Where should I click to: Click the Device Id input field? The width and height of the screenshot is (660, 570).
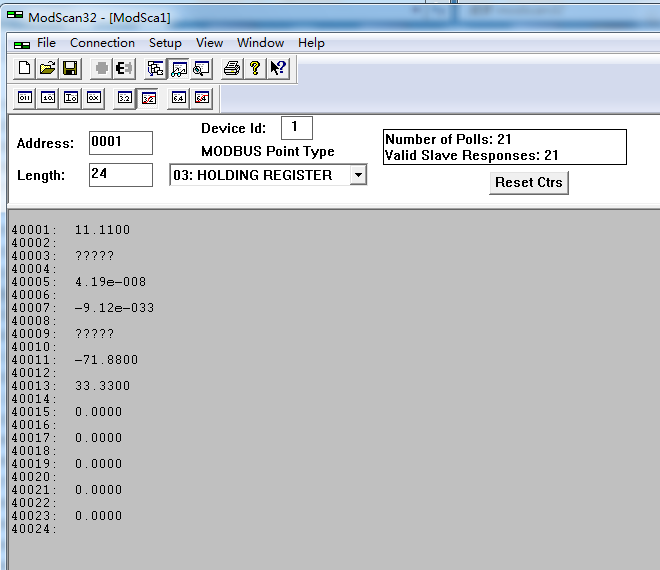click(x=297, y=128)
